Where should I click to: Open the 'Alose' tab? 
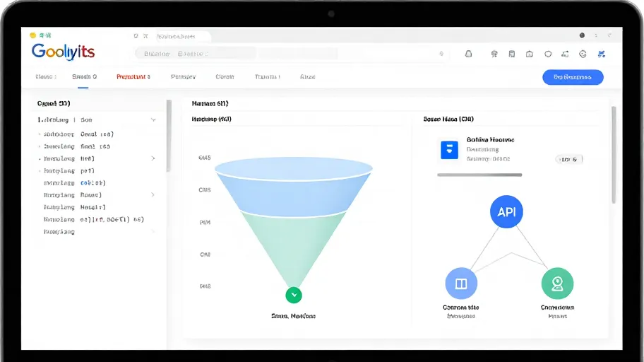[x=308, y=77]
